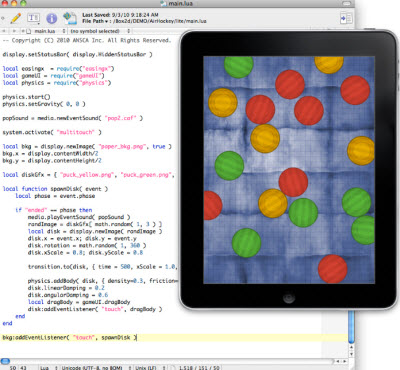Click the blue info icon
The image size is (400, 370).
pos(51,18)
